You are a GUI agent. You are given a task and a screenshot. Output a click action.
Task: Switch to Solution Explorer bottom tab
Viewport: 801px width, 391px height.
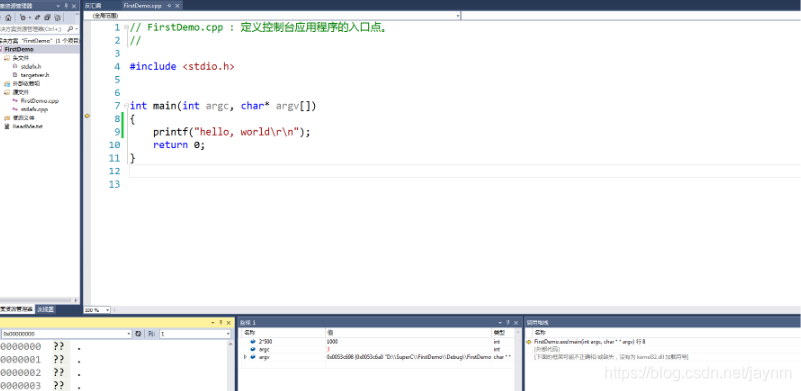tap(16, 309)
